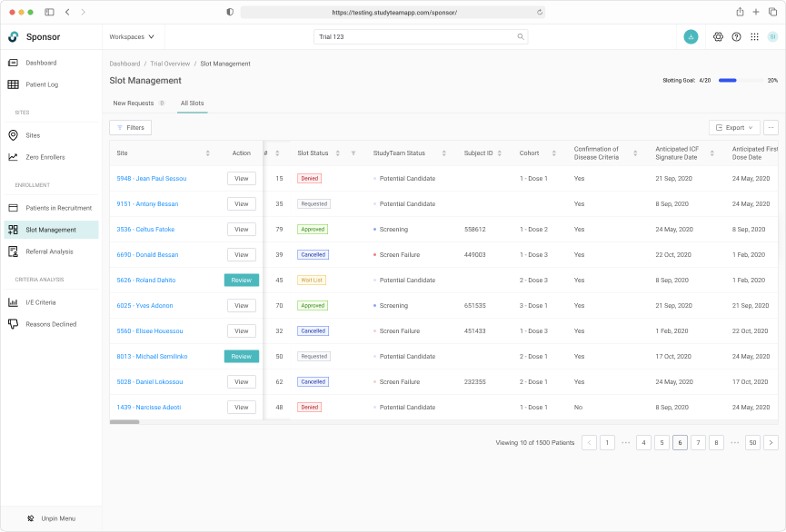Go to Sites location pin icon
The height and width of the screenshot is (532, 786).
pos(14,135)
